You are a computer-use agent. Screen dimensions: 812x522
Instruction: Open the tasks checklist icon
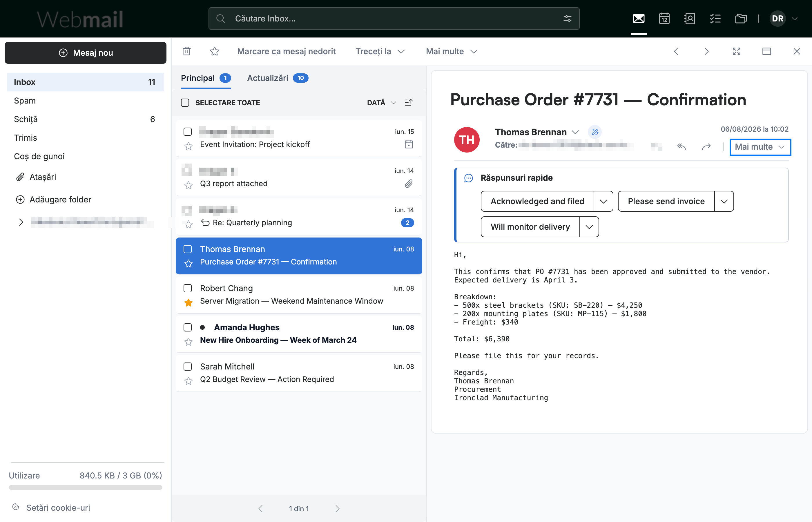coord(715,19)
